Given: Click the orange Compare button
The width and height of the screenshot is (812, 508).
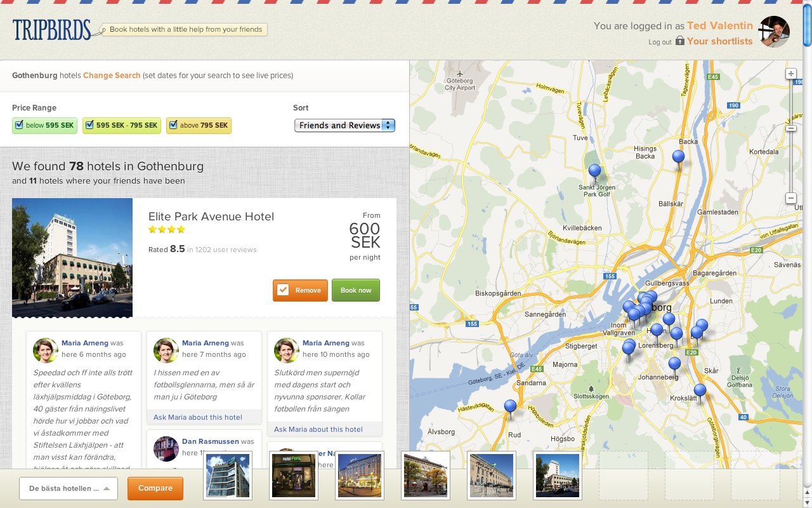Looking at the screenshot, I should pyautogui.click(x=155, y=488).
